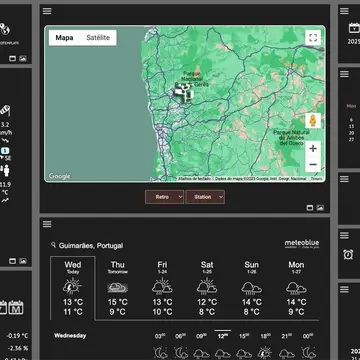The image size is (360, 360).
Task: Open hamburger menu of the Mon calendar block
Action: (344, 74)
